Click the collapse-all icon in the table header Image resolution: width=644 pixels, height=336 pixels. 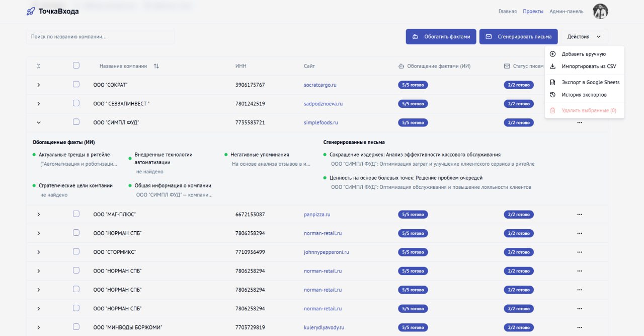point(38,65)
